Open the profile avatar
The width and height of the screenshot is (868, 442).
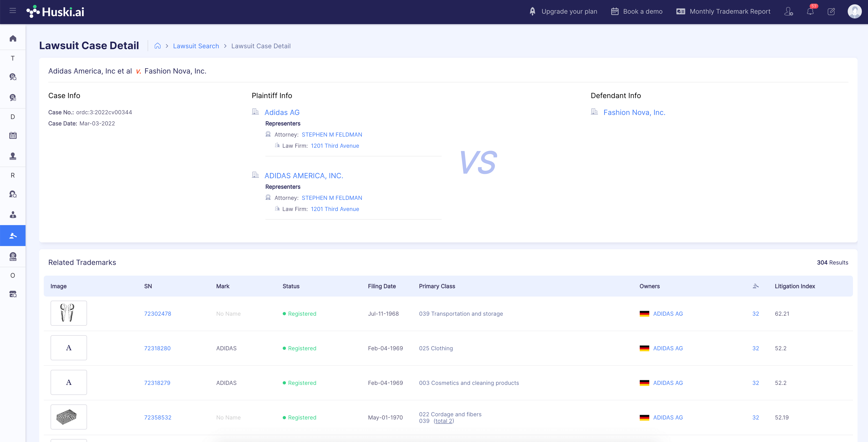click(x=855, y=11)
